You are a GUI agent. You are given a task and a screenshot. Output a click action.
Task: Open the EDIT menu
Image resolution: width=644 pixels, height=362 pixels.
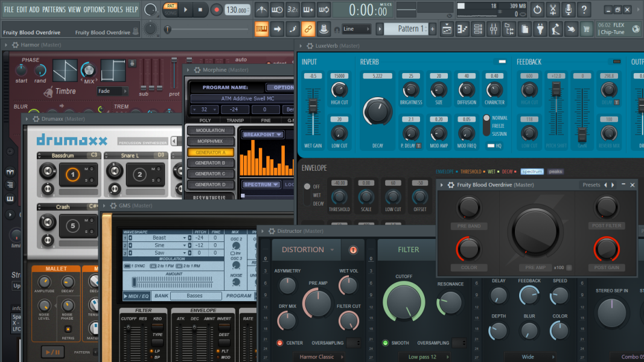pos(22,10)
